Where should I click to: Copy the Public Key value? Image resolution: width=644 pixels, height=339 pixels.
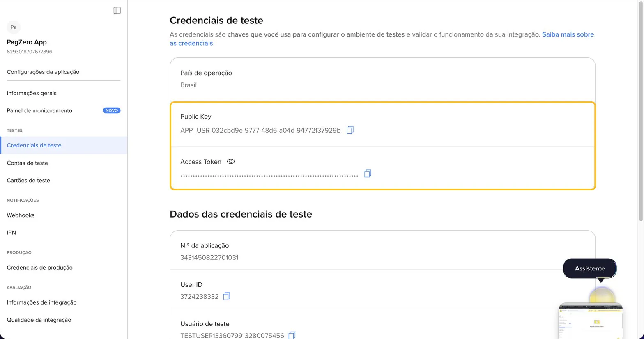pyautogui.click(x=350, y=130)
